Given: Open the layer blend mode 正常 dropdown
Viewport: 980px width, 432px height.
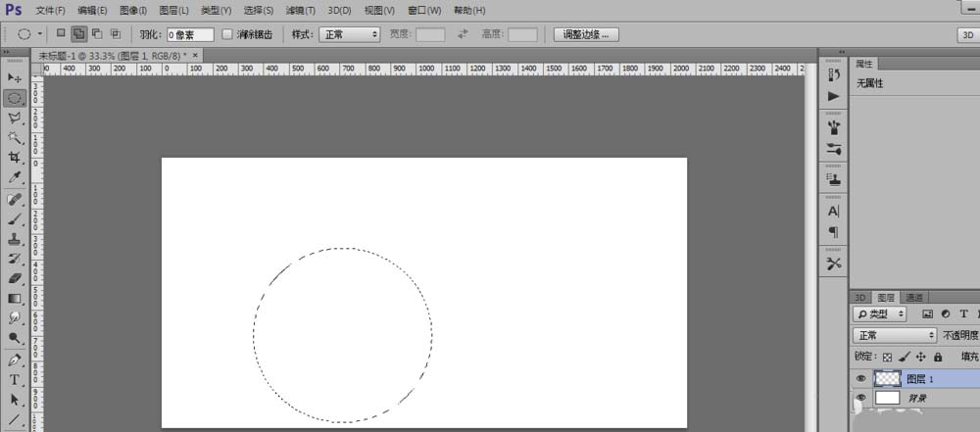Looking at the screenshot, I should coord(895,335).
